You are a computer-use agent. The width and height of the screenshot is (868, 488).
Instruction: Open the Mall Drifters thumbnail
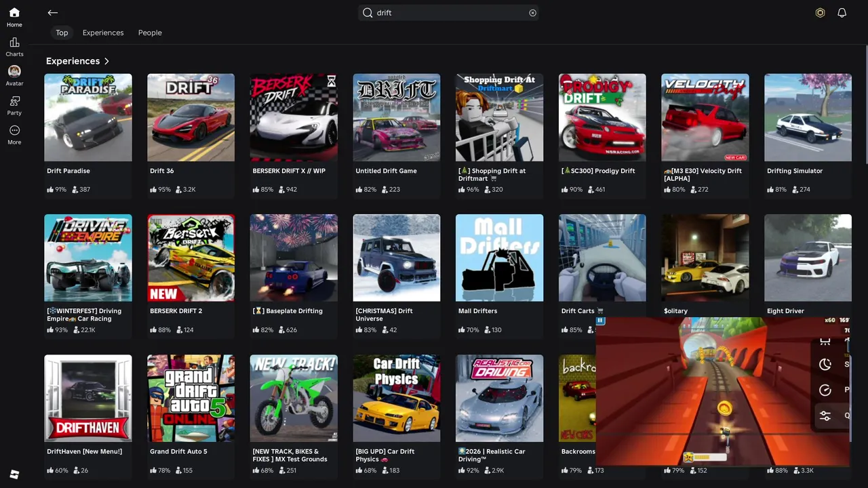point(499,258)
